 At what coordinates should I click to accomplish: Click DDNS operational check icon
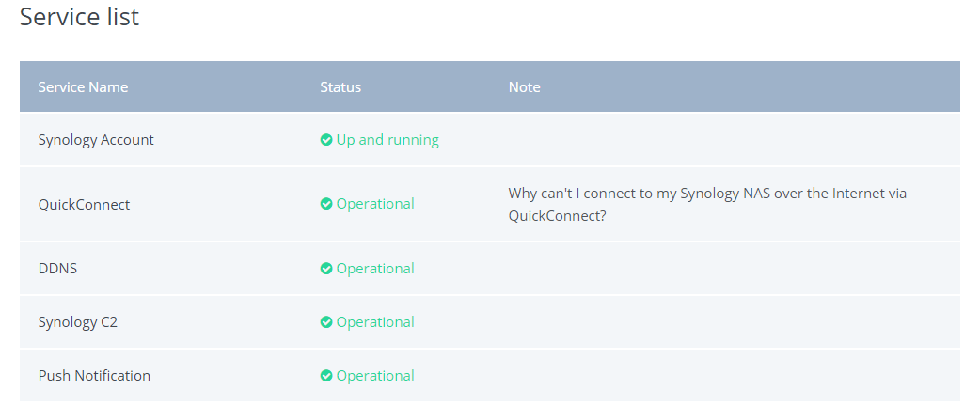(x=325, y=269)
